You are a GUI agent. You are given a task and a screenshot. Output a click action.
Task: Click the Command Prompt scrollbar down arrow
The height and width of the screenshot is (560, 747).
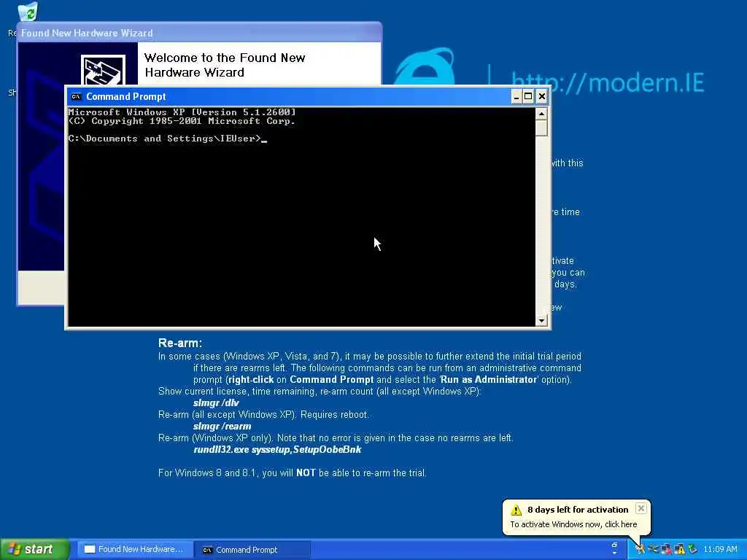(541, 321)
